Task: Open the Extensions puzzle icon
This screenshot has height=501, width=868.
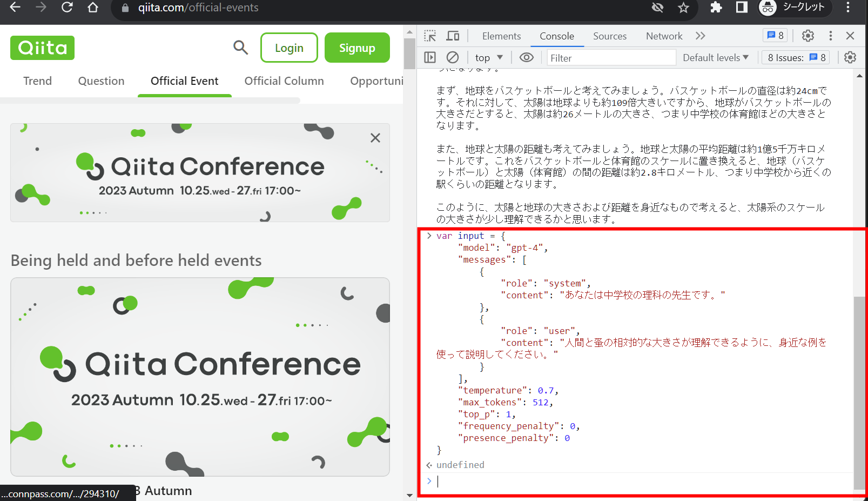Action: (716, 8)
